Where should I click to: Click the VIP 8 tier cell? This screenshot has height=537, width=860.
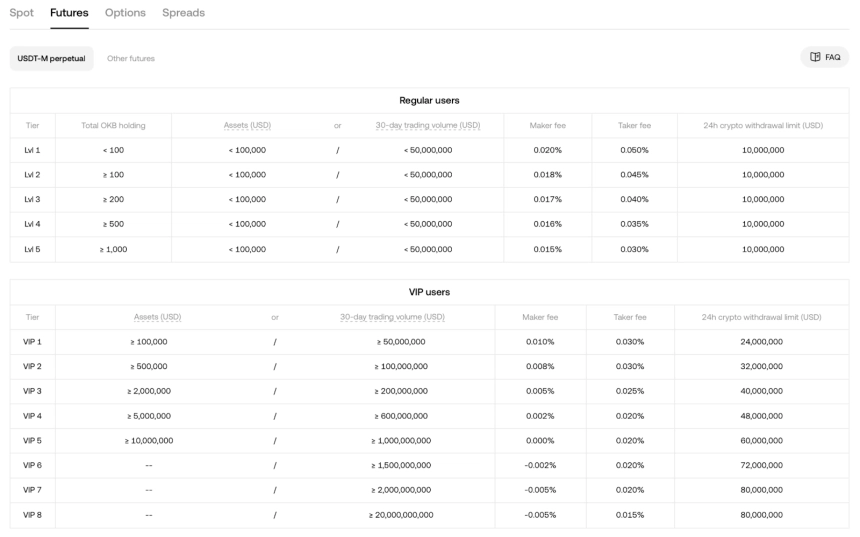(32, 515)
